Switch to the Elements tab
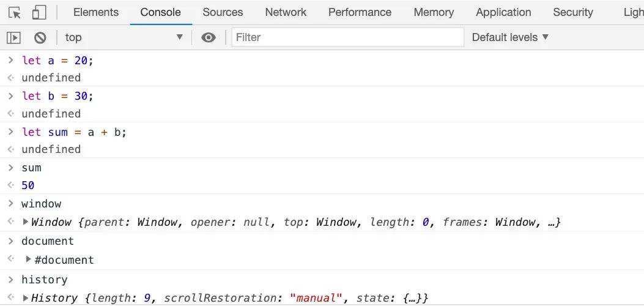Image resolution: width=644 pixels, height=306 pixels. pyautogui.click(x=95, y=12)
